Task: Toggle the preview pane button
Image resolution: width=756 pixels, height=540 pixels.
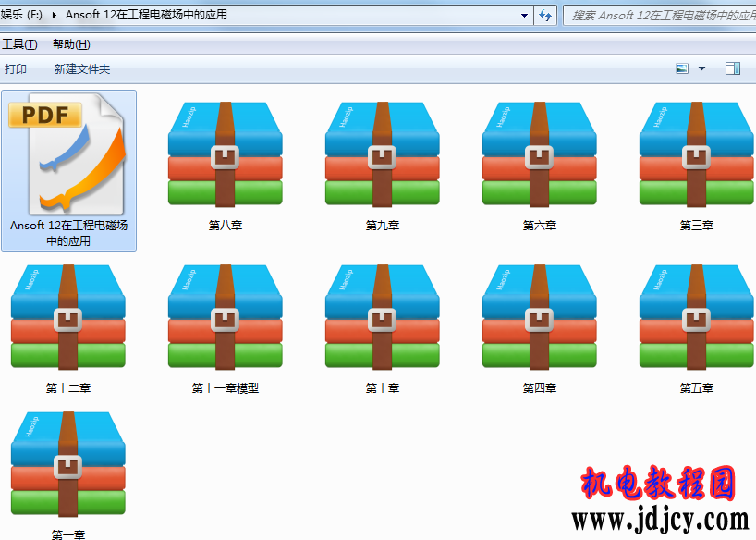Action: [733, 68]
